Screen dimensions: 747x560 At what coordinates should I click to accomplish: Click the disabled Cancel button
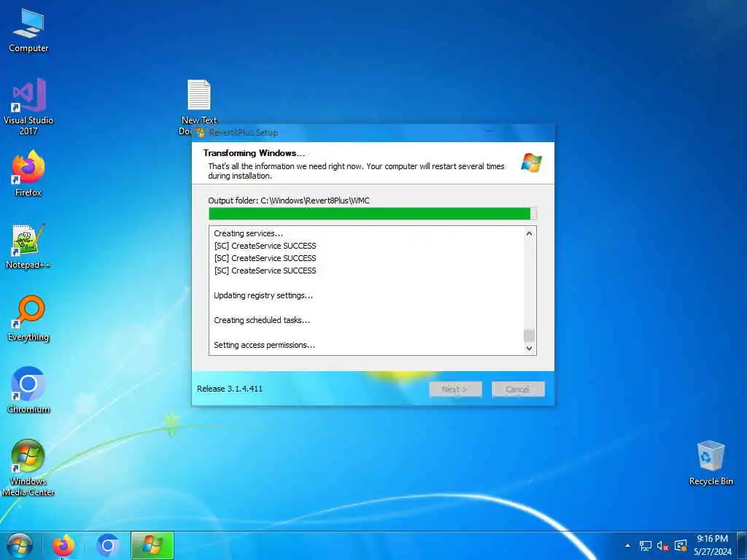tap(518, 389)
